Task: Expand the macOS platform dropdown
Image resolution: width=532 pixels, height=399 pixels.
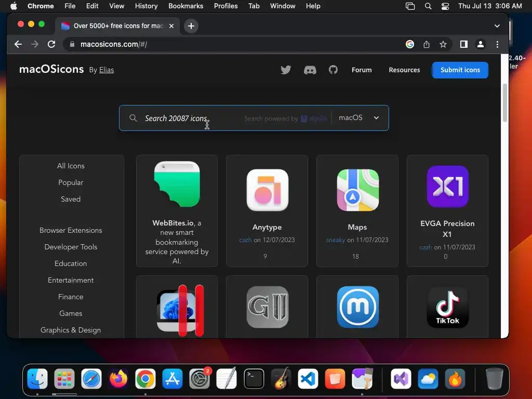Action: point(359,118)
